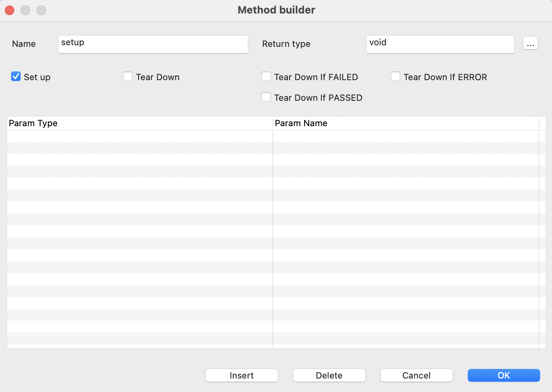The height and width of the screenshot is (392, 552).
Task: Check Tear Down If ERROR
Action: point(396,76)
